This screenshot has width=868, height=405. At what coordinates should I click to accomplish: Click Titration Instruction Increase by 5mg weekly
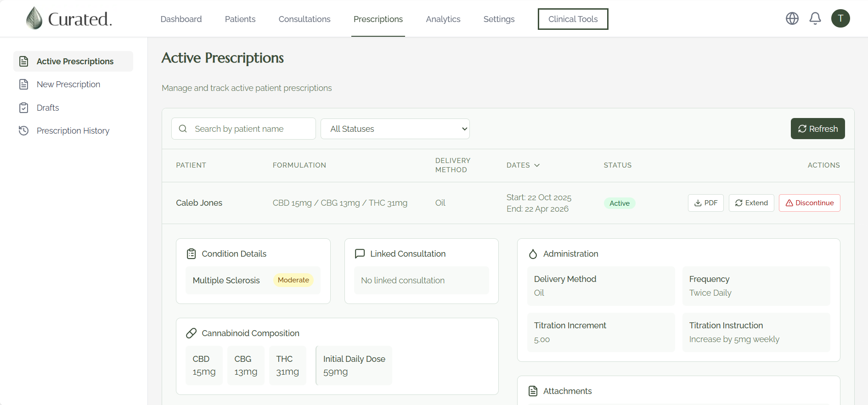coord(756,332)
